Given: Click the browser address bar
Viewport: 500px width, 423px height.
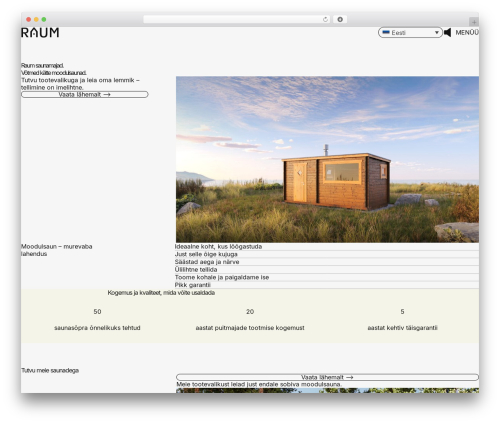Looking at the screenshot, I should [237, 19].
